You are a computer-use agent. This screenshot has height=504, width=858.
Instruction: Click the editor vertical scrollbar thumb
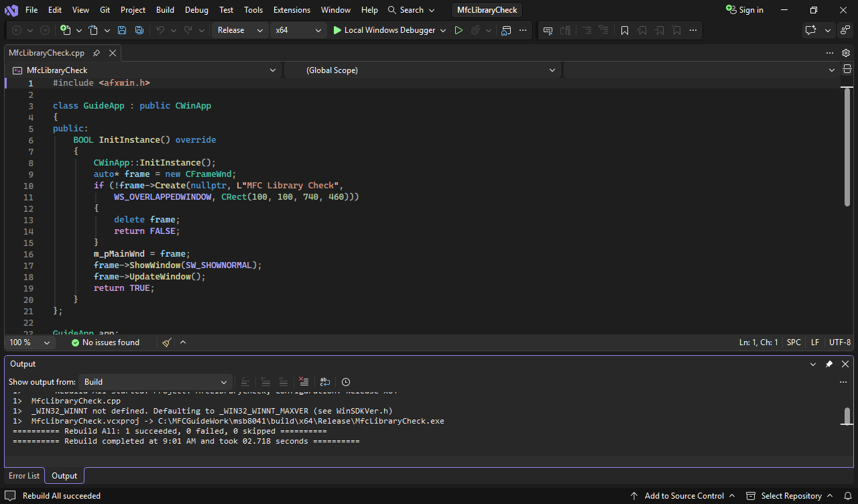pyautogui.click(x=847, y=147)
